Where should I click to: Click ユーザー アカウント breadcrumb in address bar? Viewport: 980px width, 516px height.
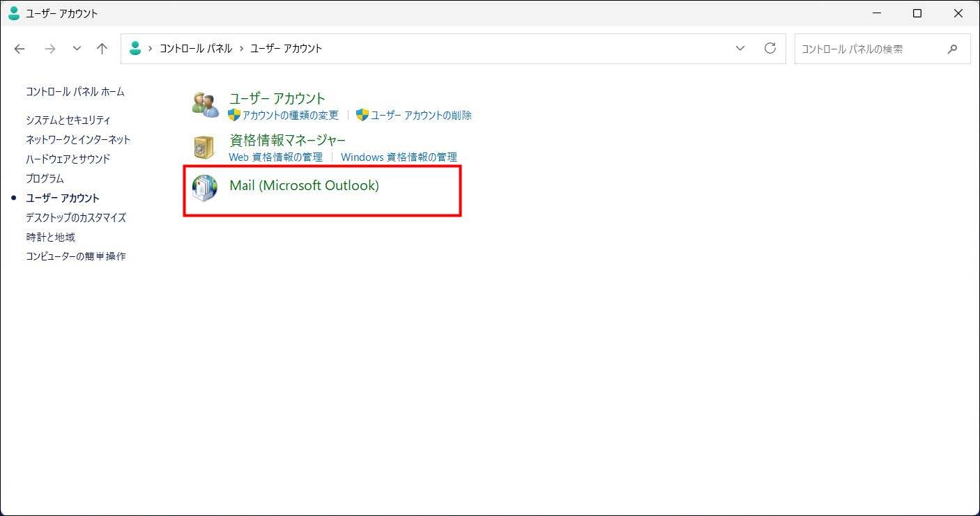286,49
